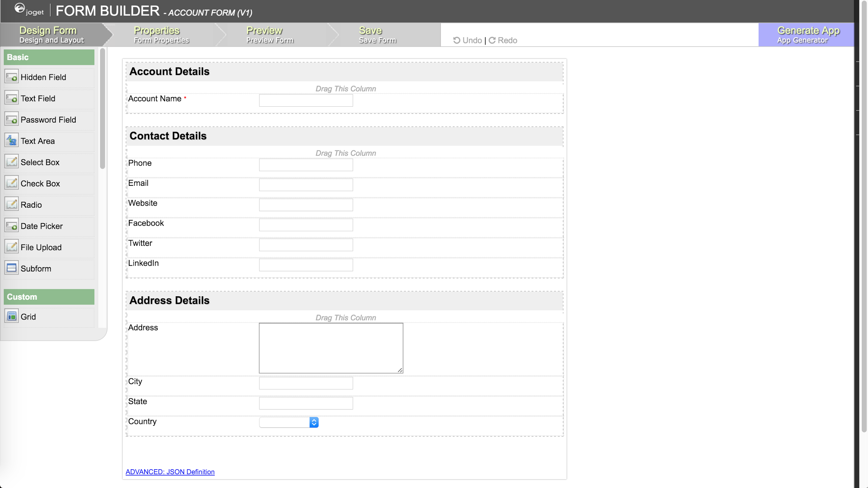Click the Account Name field label
The height and width of the screenshot is (488, 868).
coord(155,99)
